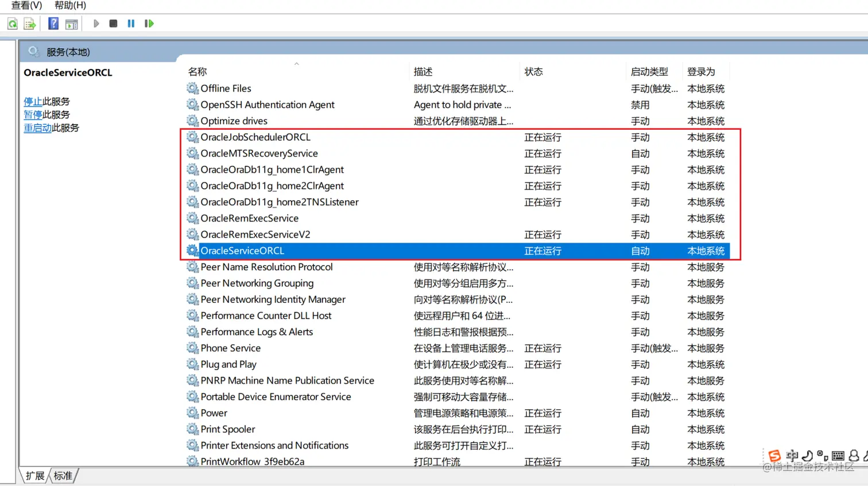Viewport: 868px width, 486px height.
Task: Click the gear icon of OracleServiceORCL row
Action: 192,251
